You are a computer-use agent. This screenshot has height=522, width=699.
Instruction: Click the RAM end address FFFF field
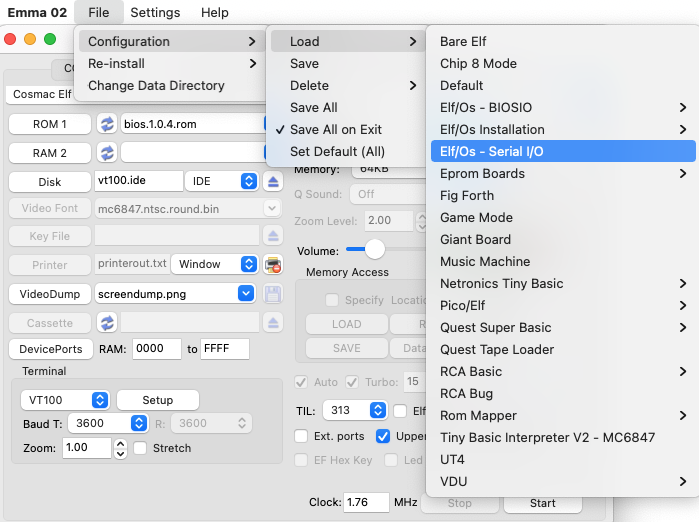[x=225, y=349]
